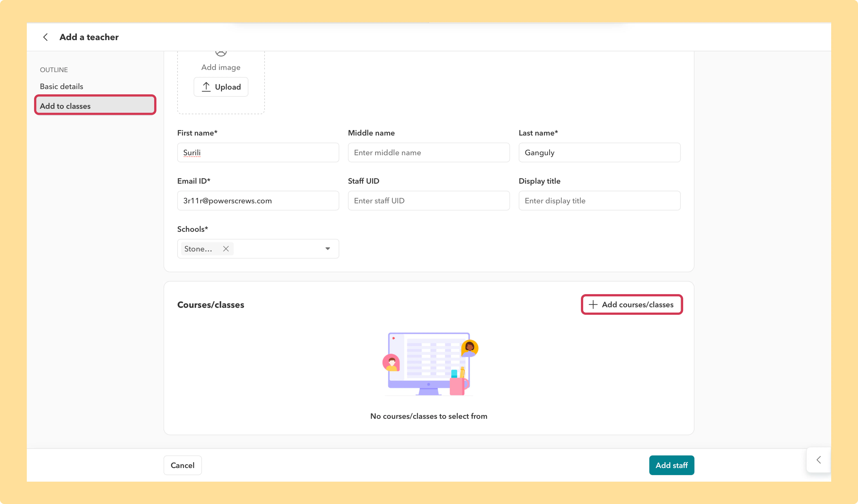Click the Add staff button
This screenshot has width=858, height=504.
pyautogui.click(x=671, y=465)
